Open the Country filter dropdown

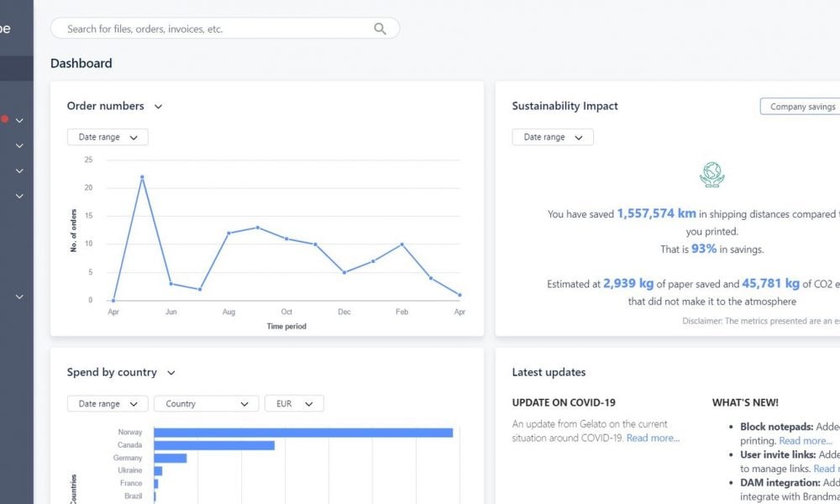click(206, 404)
